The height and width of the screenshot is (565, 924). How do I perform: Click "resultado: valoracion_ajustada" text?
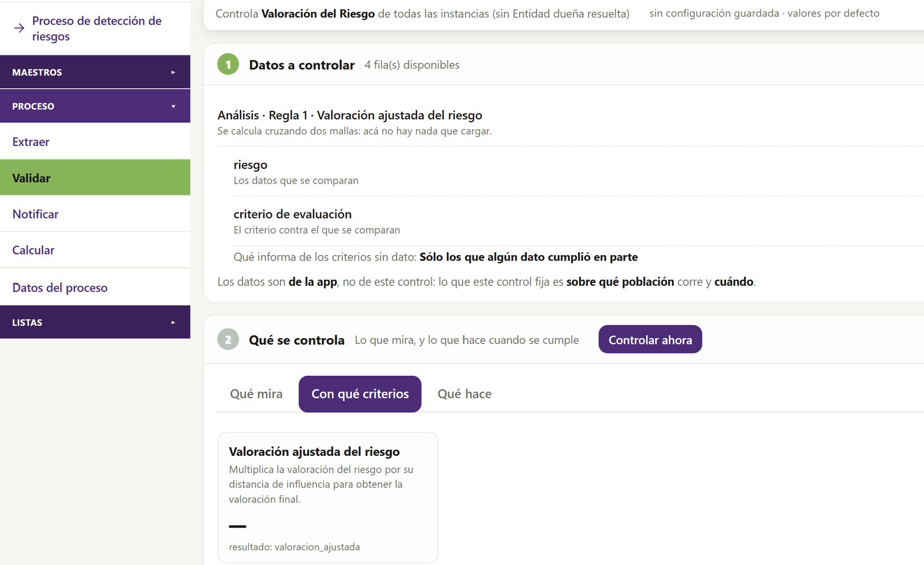coord(294,547)
